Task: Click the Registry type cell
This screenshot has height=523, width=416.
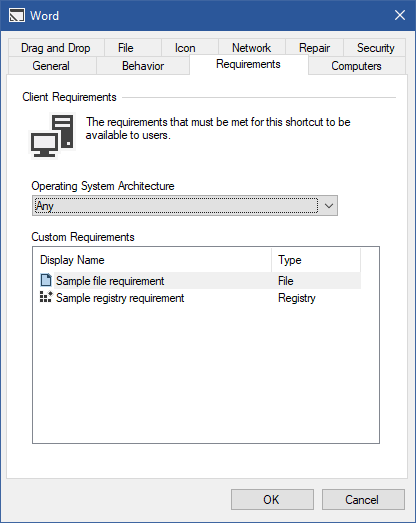Action: 297,298
